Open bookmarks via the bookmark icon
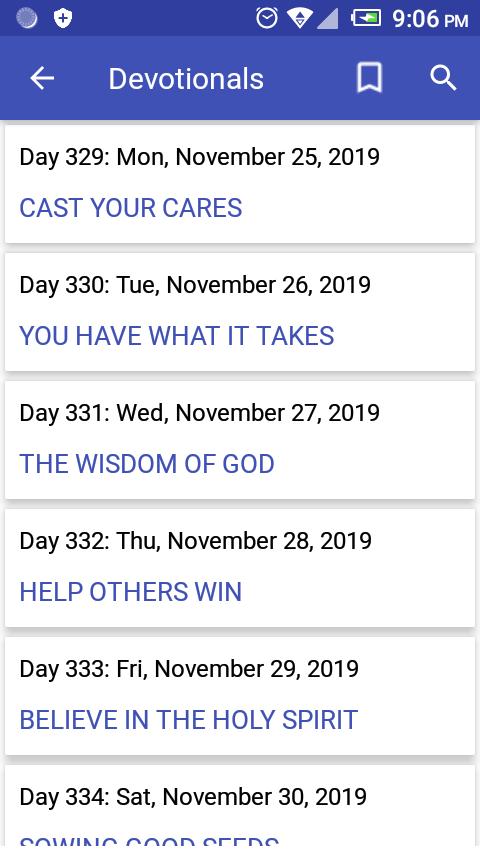Image resolution: width=480 pixels, height=854 pixels. pyautogui.click(x=369, y=78)
